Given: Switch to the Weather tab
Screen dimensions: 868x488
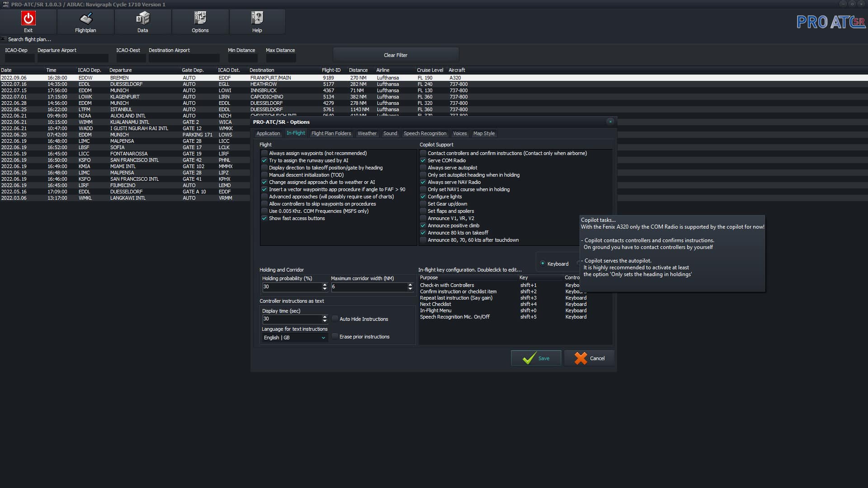Looking at the screenshot, I should 367,133.
